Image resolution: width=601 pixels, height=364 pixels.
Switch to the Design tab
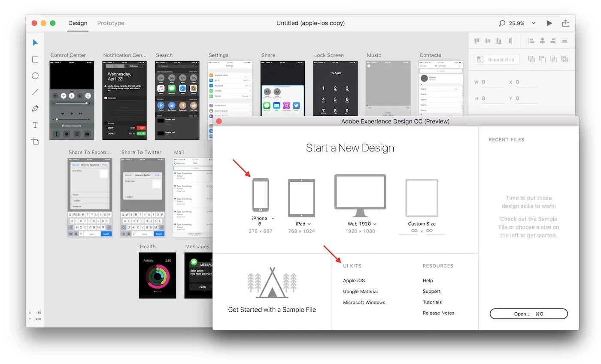click(78, 23)
